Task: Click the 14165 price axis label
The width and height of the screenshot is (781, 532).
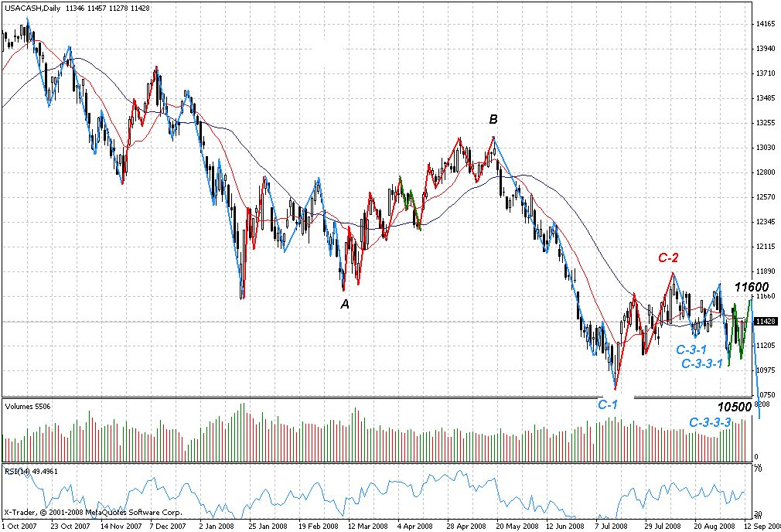Action: coord(766,24)
